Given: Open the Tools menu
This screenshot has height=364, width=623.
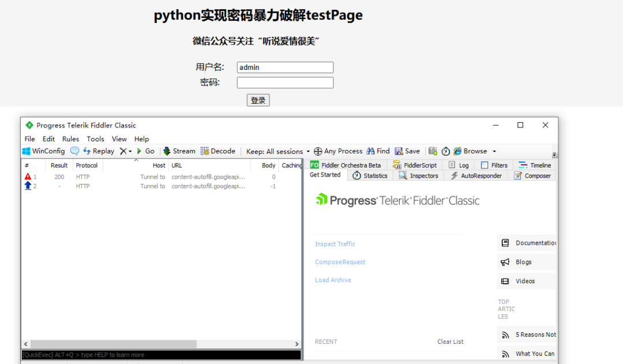Looking at the screenshot, I should tap(95, 138).
